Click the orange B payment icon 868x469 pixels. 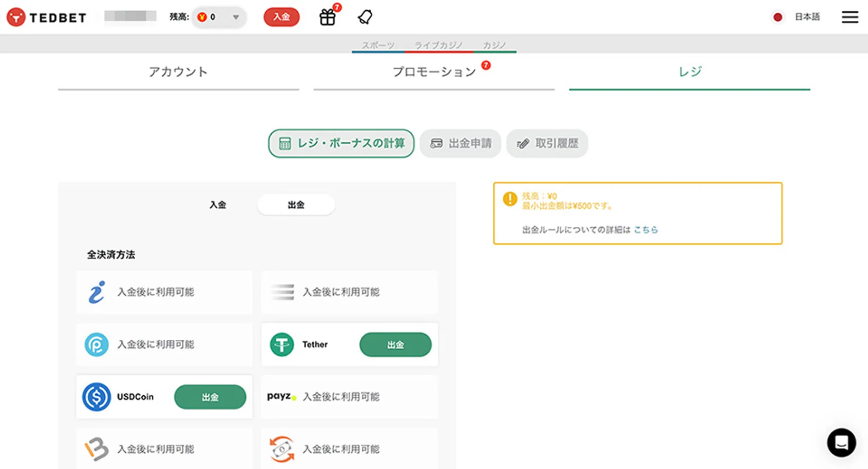(x=96, y=449)
